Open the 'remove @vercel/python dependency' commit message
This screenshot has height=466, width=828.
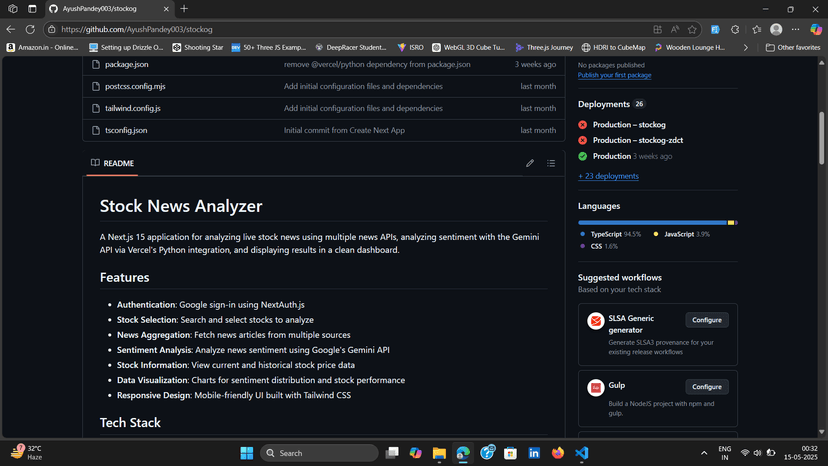click(x=377, y=64)
